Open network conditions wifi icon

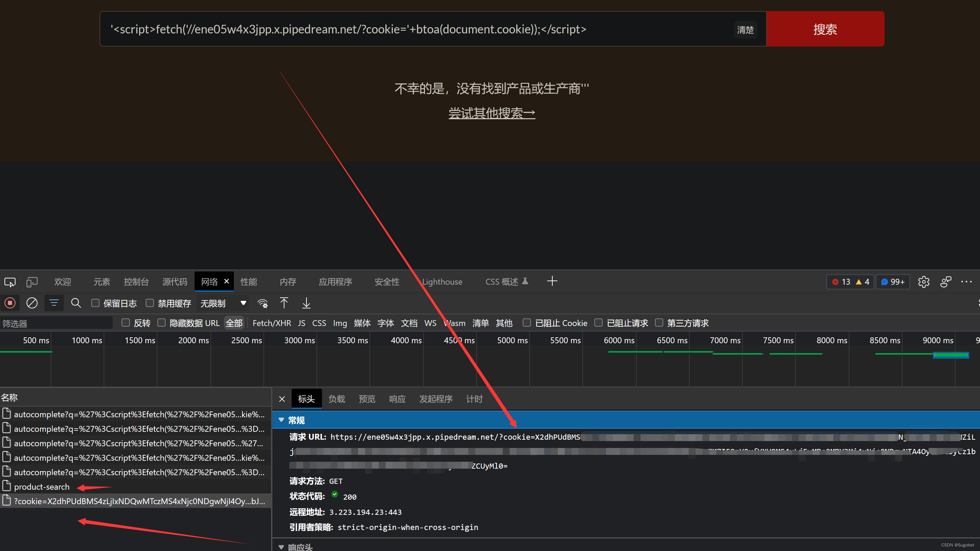[x=262, y=303]
